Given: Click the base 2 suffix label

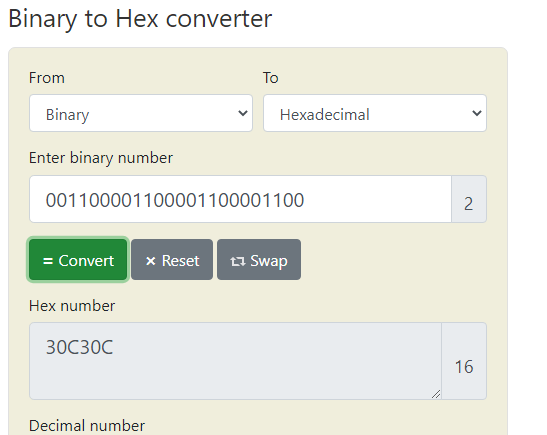Looking at the screenshot, I should (469, 199).
